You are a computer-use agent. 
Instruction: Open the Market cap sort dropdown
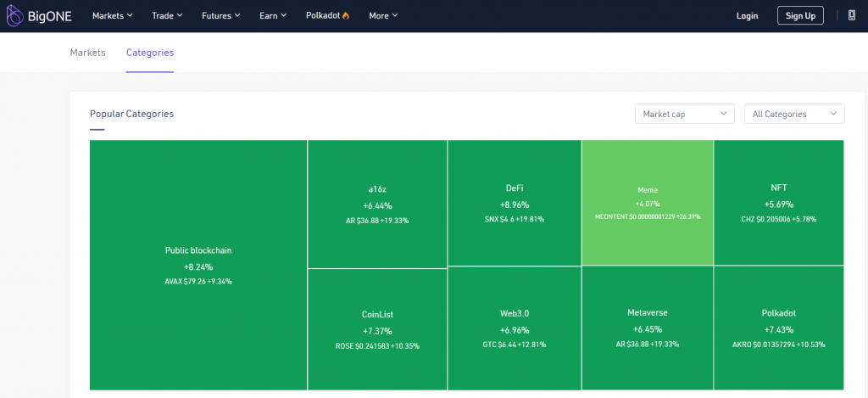[x=685, y=114]
